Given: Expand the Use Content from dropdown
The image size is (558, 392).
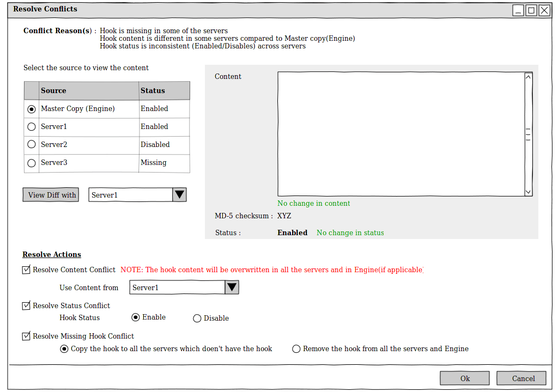Looking at the screenshot, I should (x=232, y=287).
